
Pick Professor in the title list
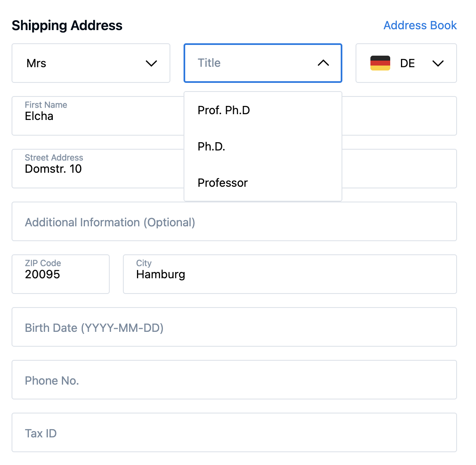pos(223,183)
